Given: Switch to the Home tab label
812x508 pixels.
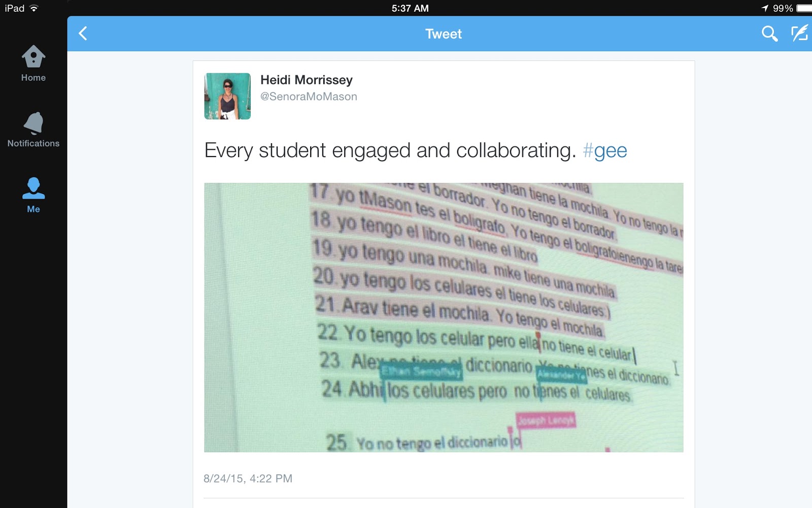Looking at the screenshot, I should 33,78.
